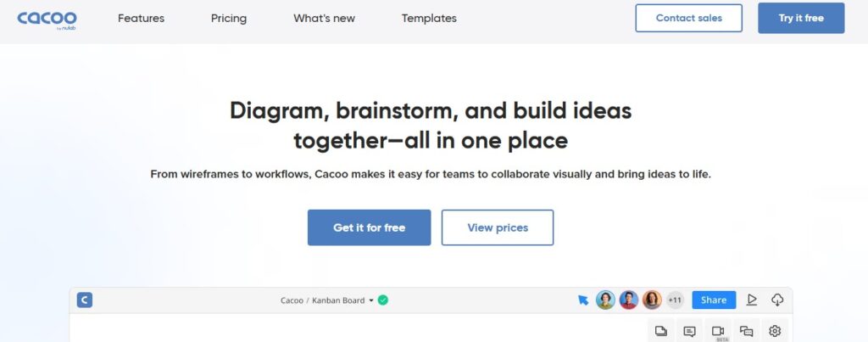Go to the Pricing menu item
The height and width of the screenshot is (342, 868).
[x=229, y=18]
